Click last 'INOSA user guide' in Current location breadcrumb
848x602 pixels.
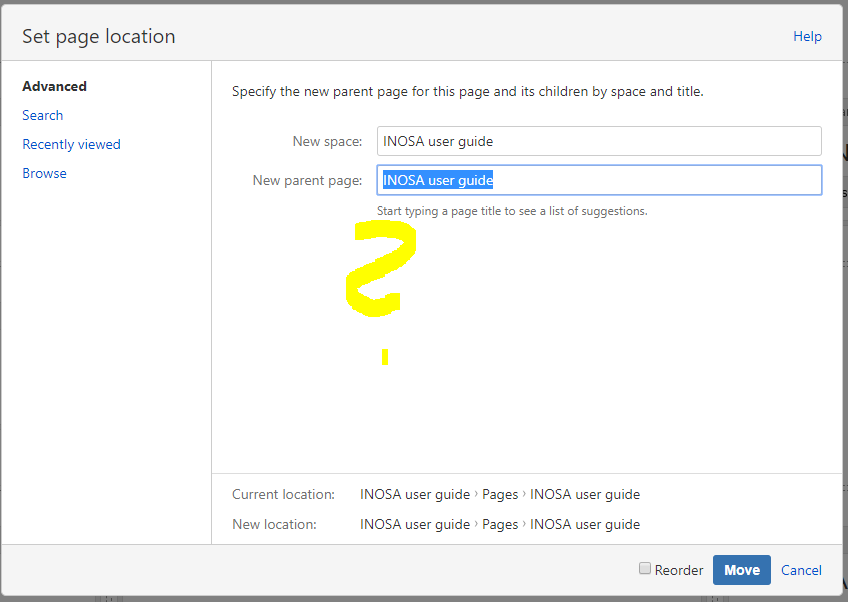pyautogui.click(x=585, y=494)
